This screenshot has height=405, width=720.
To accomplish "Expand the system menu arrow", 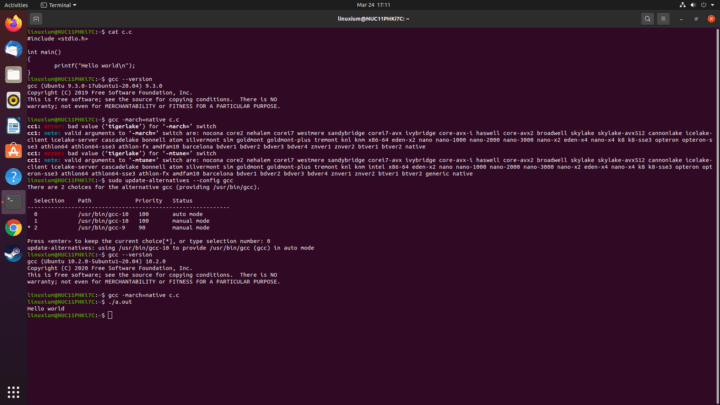I will [x=713, y=5].
